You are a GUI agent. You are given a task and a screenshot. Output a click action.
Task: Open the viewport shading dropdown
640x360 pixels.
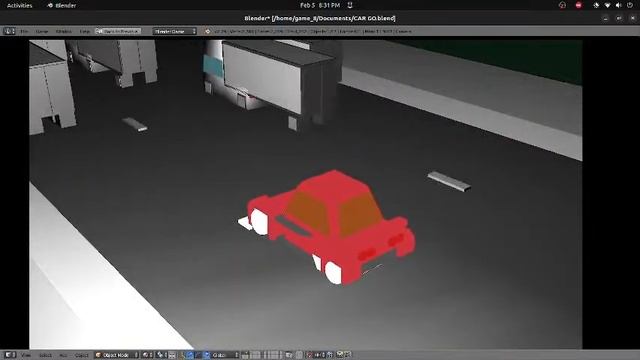pyautogui.click(x=148, y=355)
